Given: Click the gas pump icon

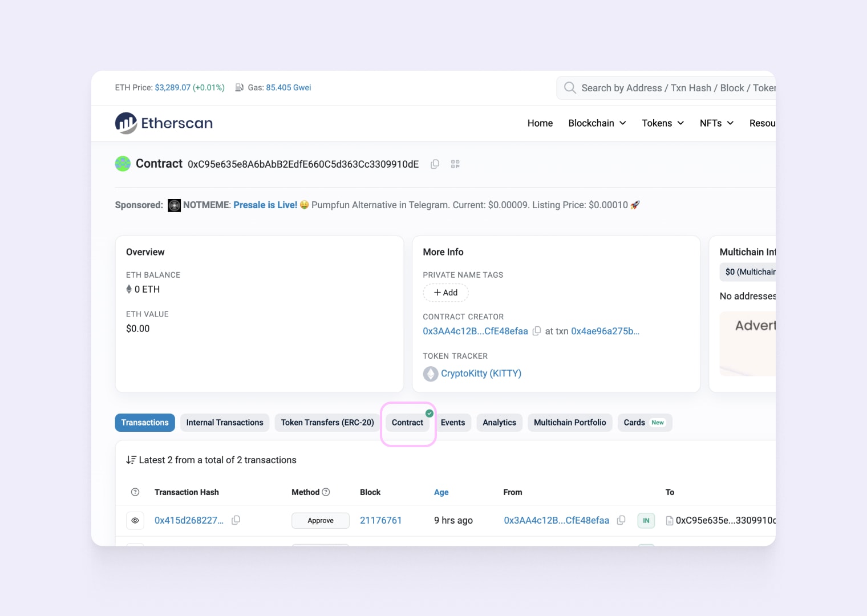Looking at the screenshot, I should [x=240, y=88].
